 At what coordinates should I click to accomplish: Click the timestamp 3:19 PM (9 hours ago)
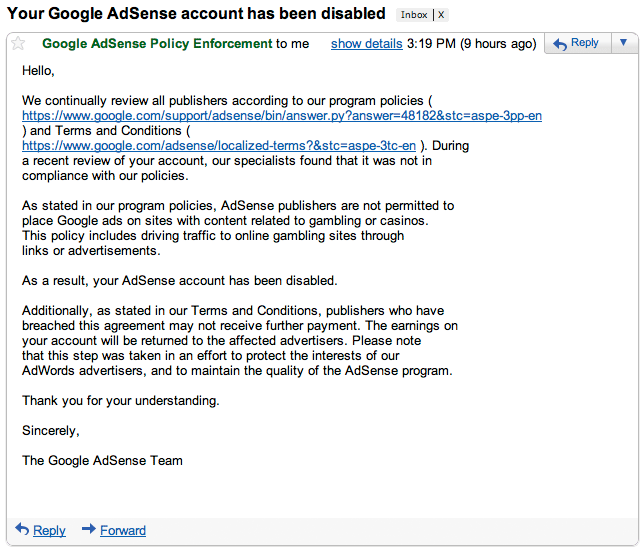(x=472, y=43)
